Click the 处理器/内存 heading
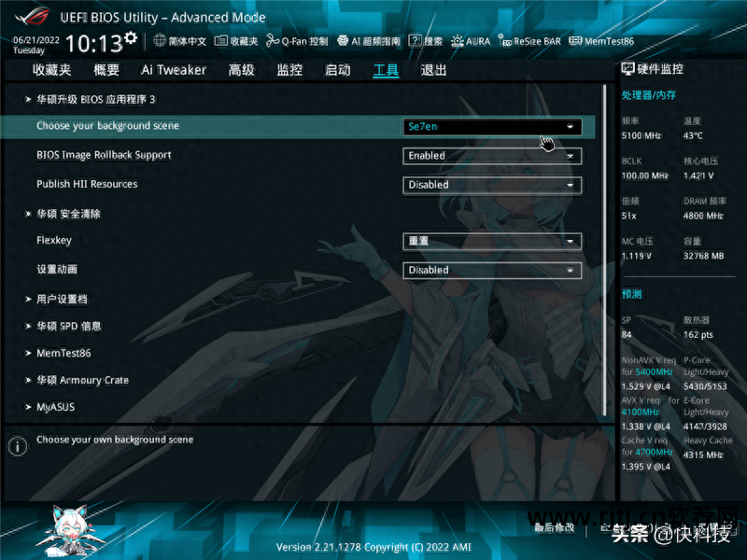This screenshot has height=560, width=747. 648,95
